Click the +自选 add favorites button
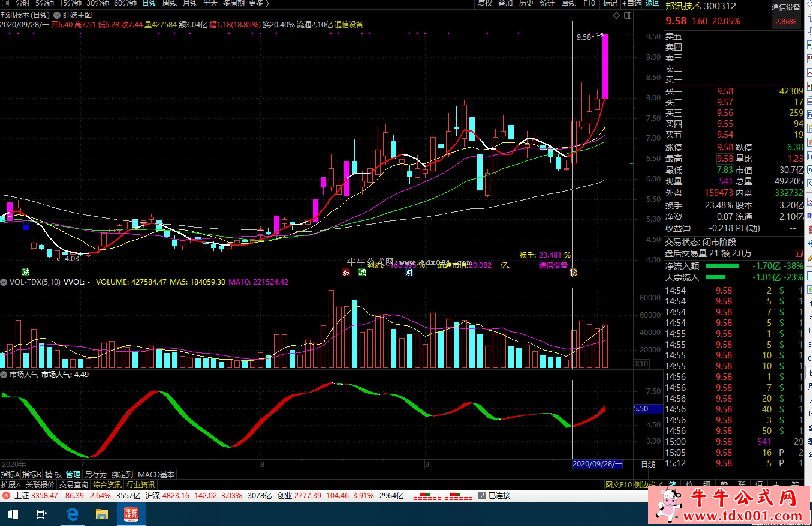812x526 pixels. pos(632,3)
